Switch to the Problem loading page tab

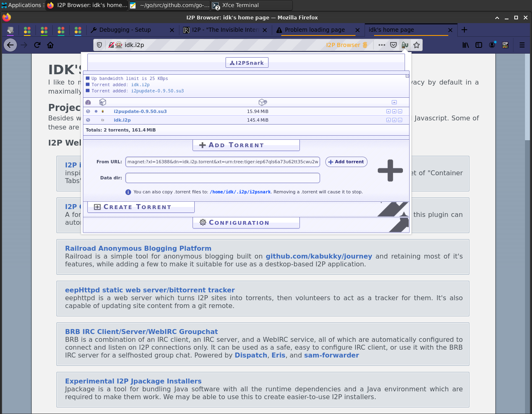point(318,30)
